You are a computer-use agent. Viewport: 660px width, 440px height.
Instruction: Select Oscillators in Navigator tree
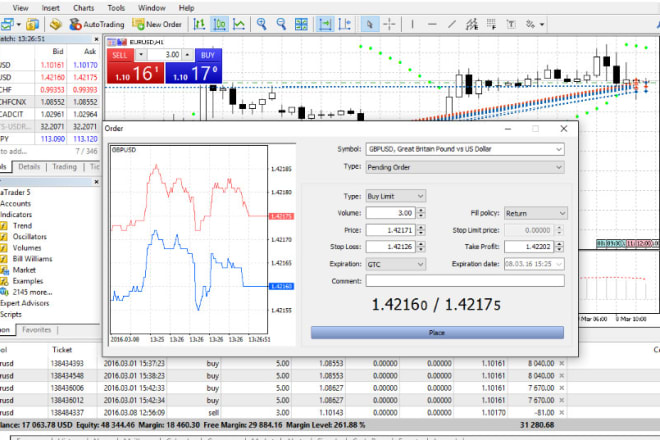(x=29, y=237)
